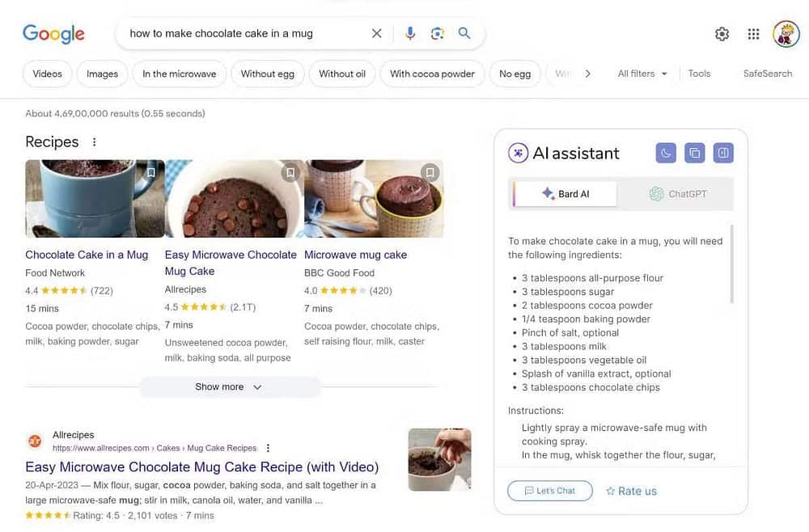Start voice search with the microphone icon
The image size is (809, 532).
click(x=410, y=33)
